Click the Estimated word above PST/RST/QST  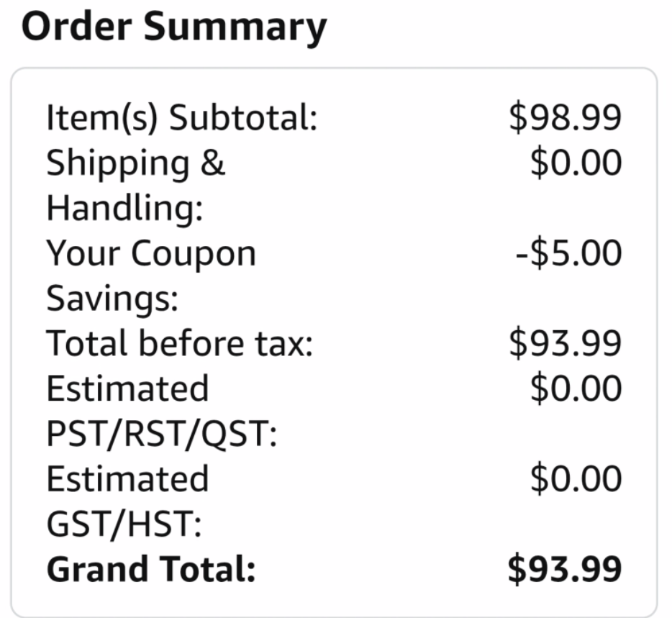[x=127, y=388]
